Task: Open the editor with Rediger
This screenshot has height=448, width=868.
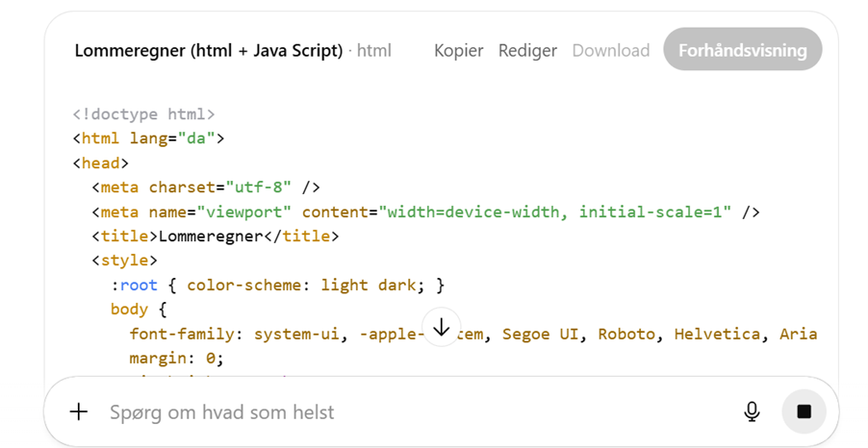Action: point(527,51)
